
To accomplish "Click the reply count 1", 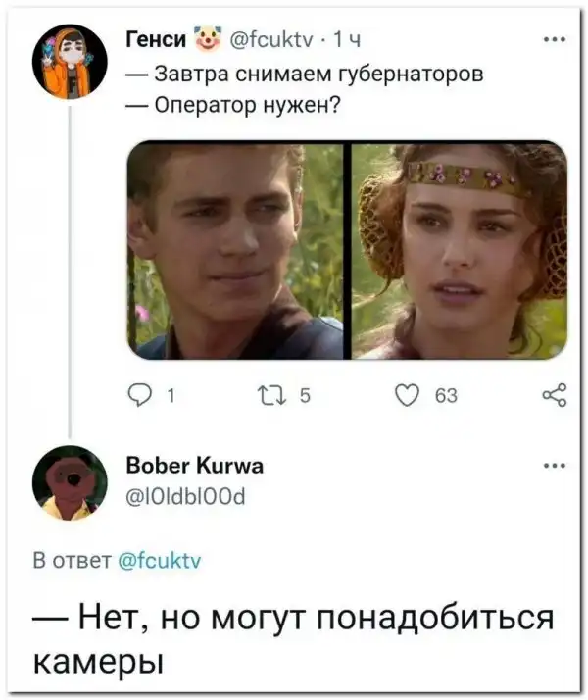I will pos(171,396).
